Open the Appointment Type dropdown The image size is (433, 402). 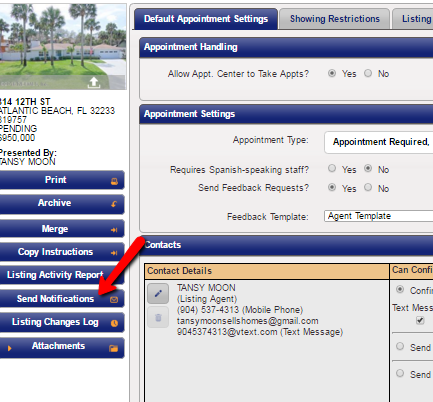pos(378,142)
